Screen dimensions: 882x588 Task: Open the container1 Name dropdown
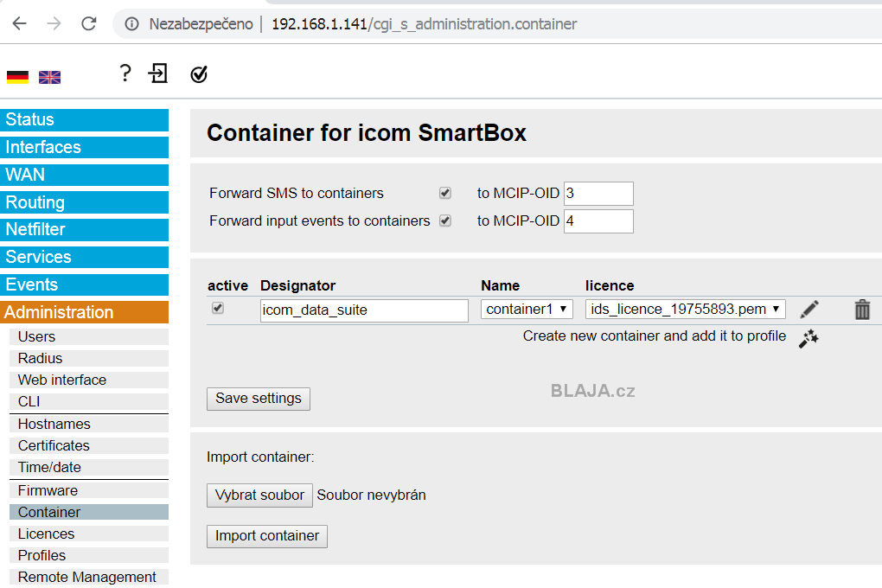[x=527, y=309]
